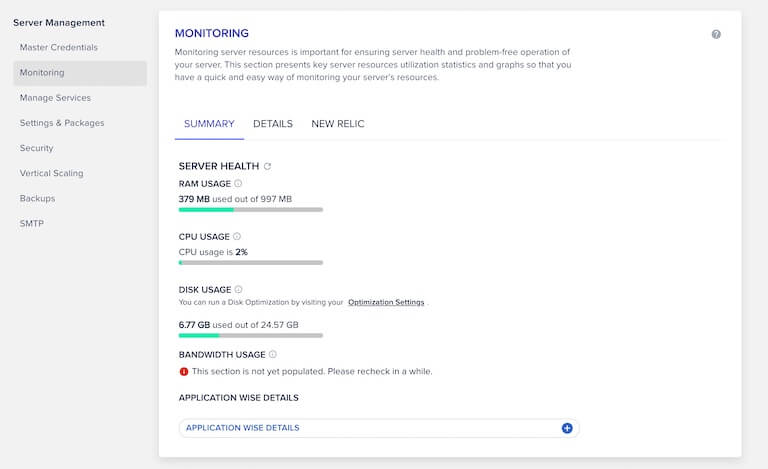Open the New Relic tab

click(338, 124)
